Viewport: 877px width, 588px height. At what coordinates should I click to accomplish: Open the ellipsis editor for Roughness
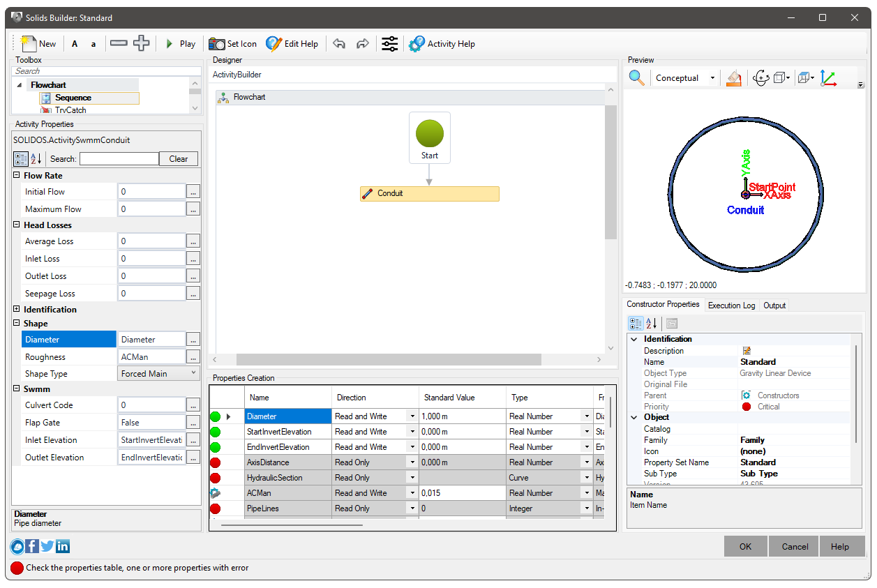[x=193, y=356]
